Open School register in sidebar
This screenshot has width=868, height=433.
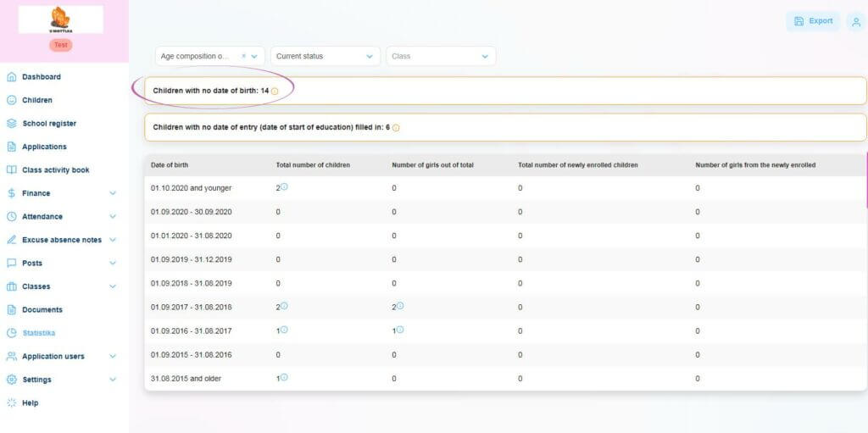coord(49,124)
